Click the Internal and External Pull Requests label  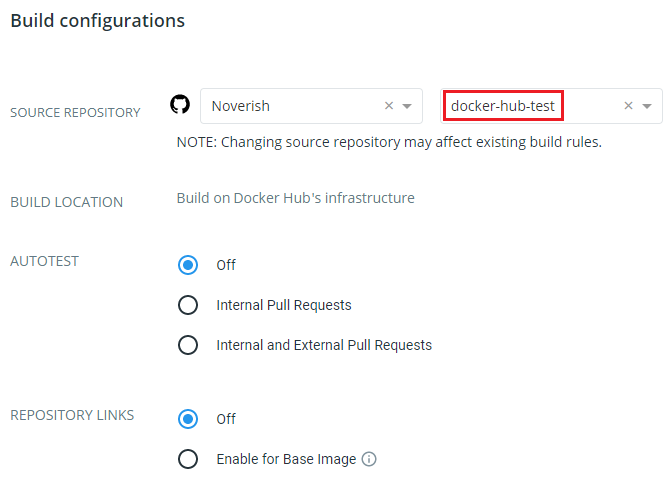324,345
